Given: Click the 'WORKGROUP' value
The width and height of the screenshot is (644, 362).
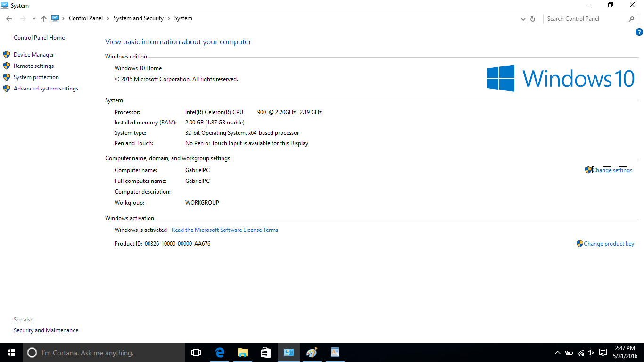Looking at the screenshot, I should click(x=202, y=203).
